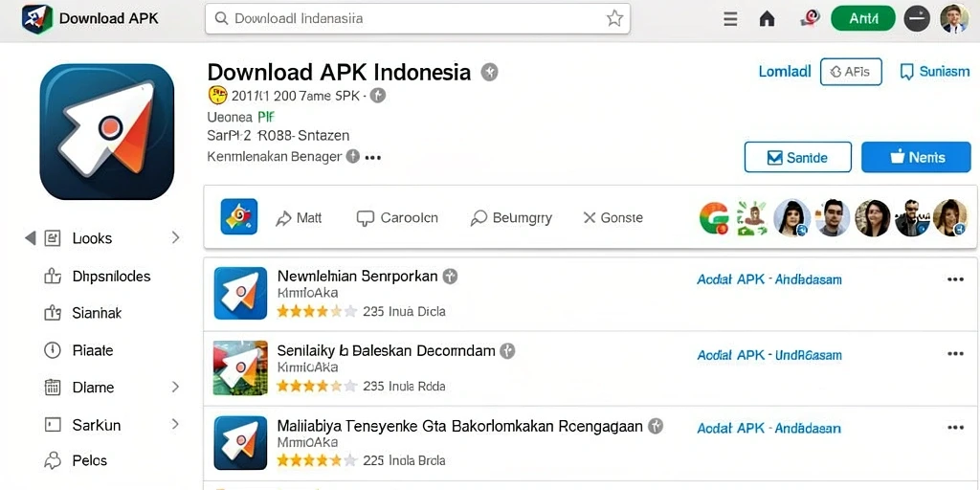Open the user profile avatar in header
980x490 pixels.
coord(954,19)
